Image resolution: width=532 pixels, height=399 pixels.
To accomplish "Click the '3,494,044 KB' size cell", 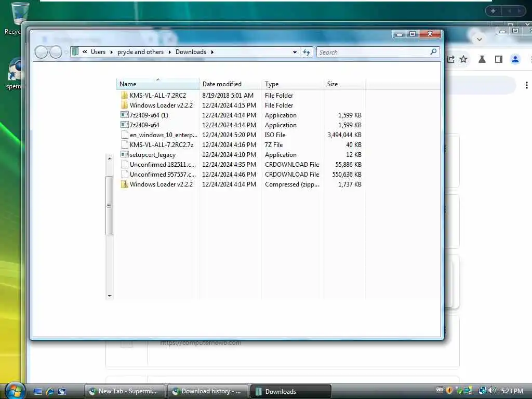I will pos(344,135).
